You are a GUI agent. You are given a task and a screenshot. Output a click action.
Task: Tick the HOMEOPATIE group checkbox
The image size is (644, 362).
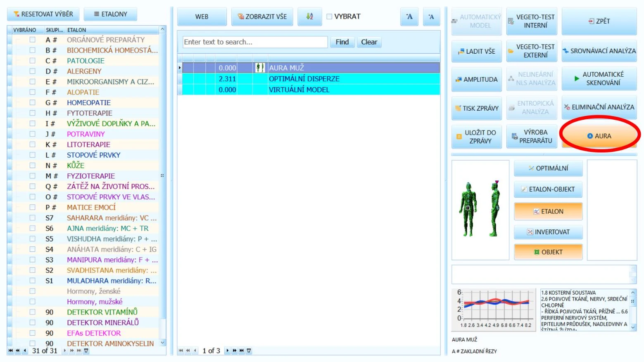[x=32, y=102]
